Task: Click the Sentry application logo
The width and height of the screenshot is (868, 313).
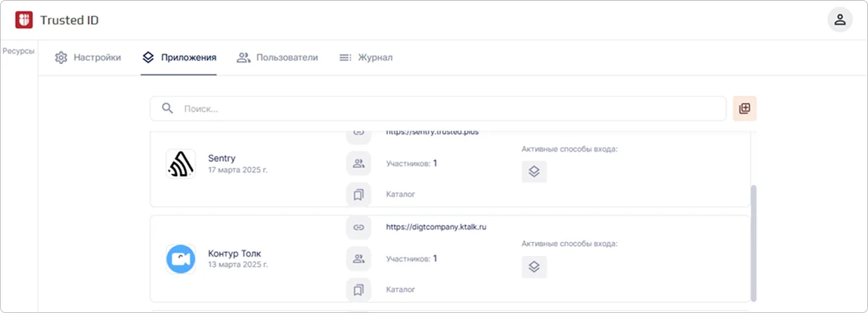Action: [180, 164]
